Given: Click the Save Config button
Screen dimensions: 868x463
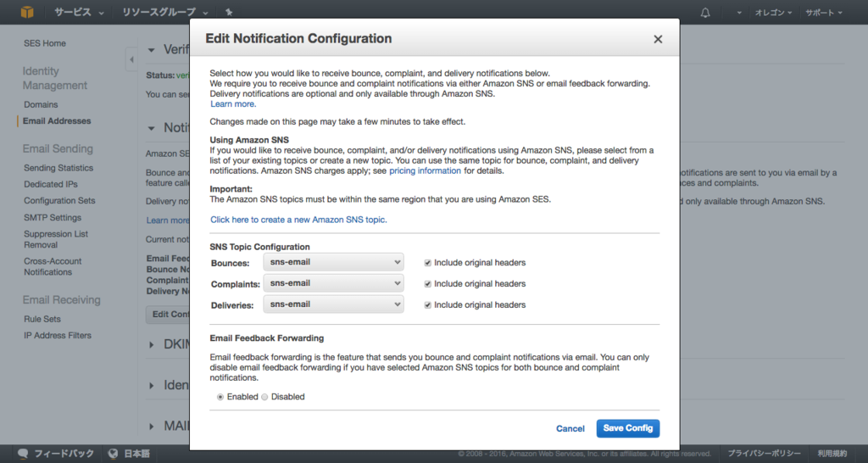Looking at the screenshot, I should (x=627, y=428).
